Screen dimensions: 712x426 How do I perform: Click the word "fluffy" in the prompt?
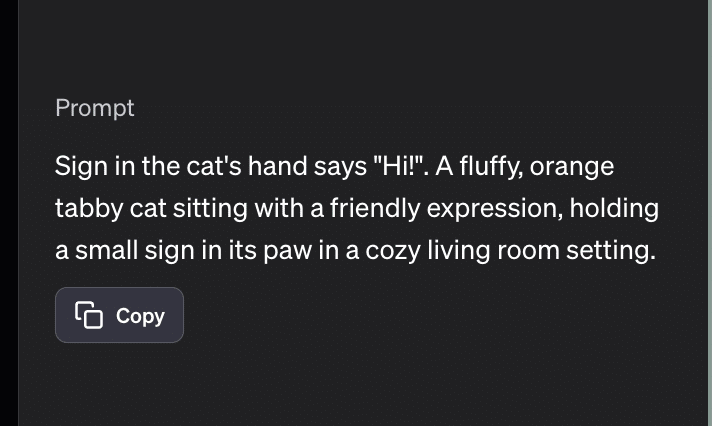486,165
